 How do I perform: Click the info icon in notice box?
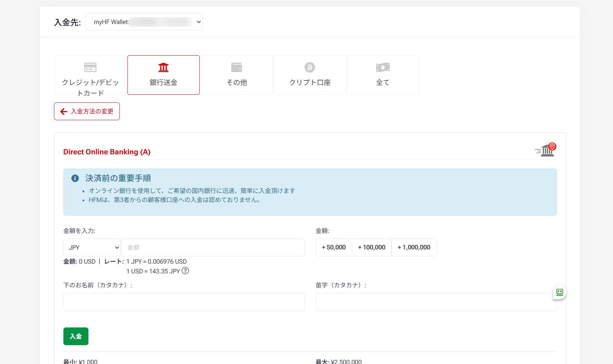click(75, 178)
